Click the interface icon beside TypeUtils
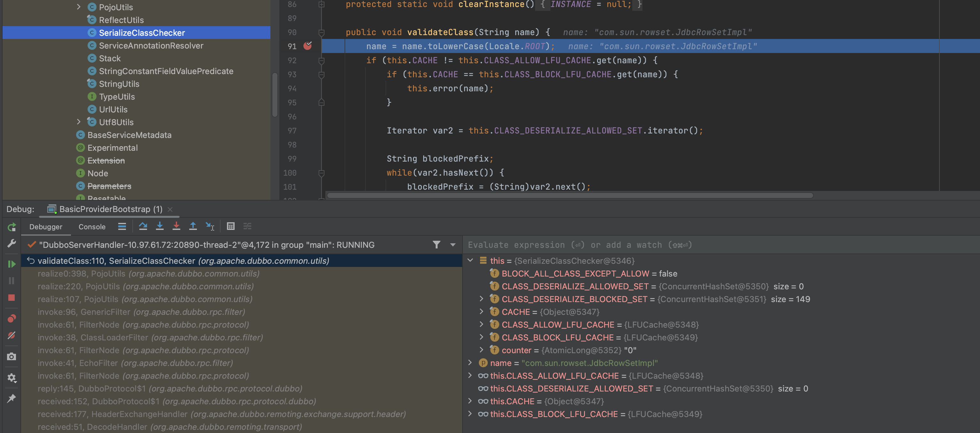 (x=92, y=96)
